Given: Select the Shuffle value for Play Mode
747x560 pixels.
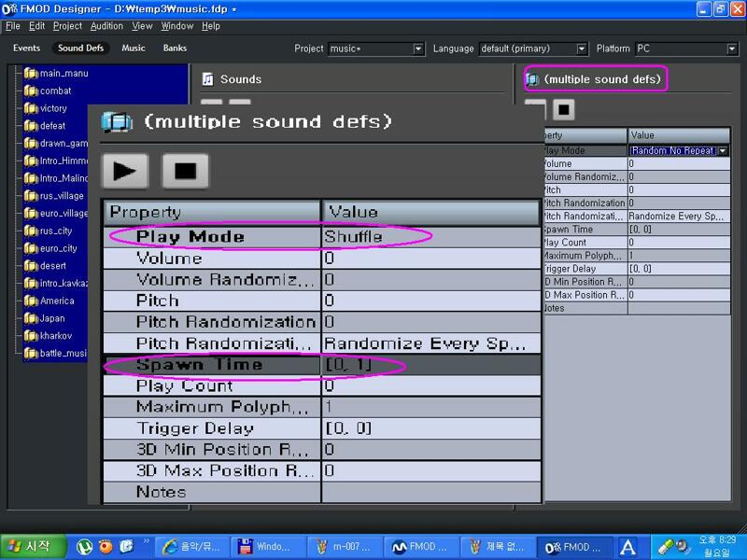Looking at the screenshot, I should click(431, 237).
